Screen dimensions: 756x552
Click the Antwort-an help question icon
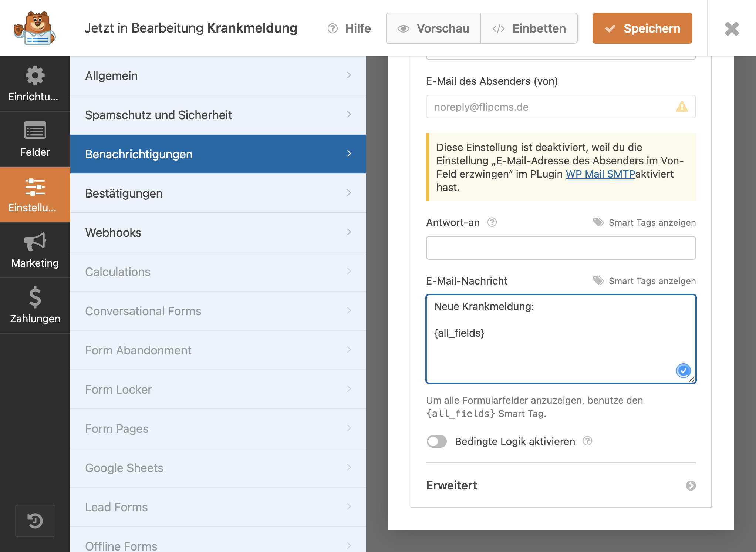tap(492, 222)
